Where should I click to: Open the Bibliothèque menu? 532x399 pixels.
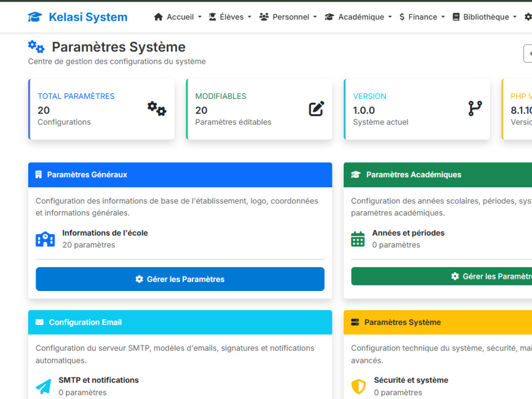click(x=485, y=17)
